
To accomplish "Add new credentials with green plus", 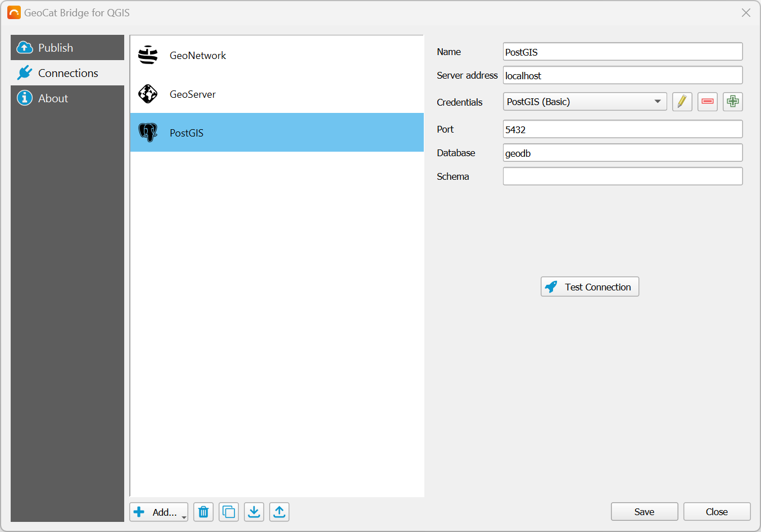I will coord(732,102).
